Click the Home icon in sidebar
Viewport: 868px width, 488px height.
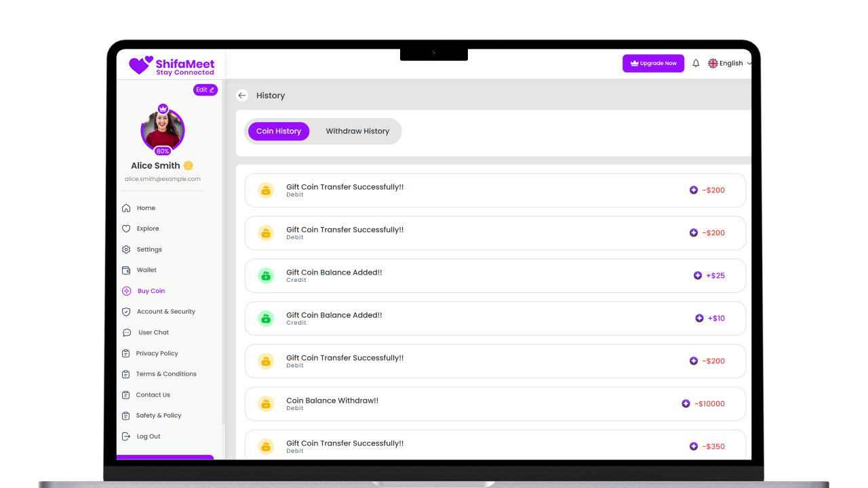tap(126, 208)
